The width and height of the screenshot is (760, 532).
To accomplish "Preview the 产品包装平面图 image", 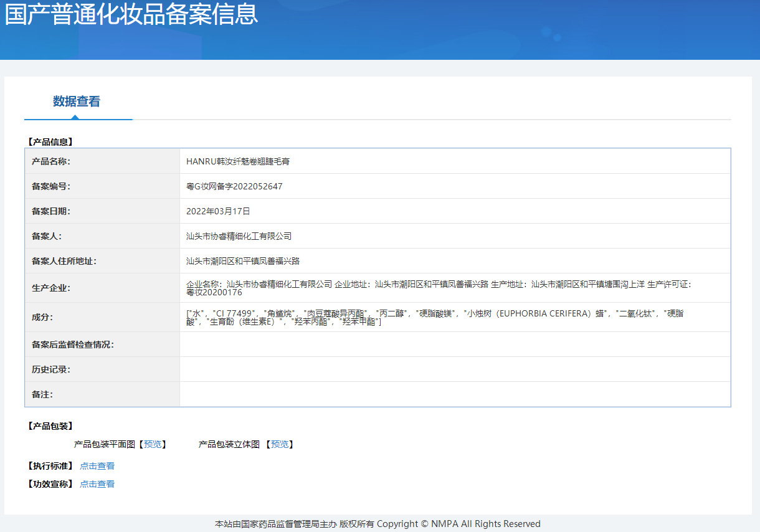I will click(153, 444).
